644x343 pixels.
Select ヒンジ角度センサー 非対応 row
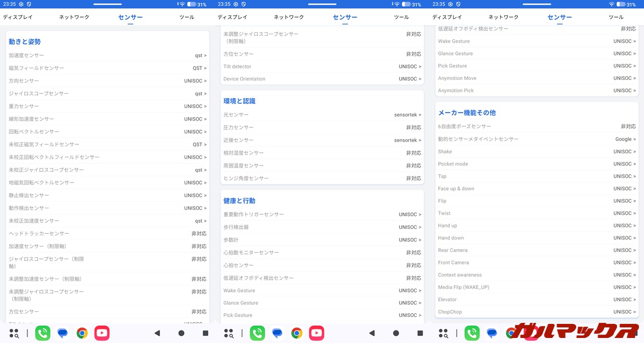pos(323,178)
